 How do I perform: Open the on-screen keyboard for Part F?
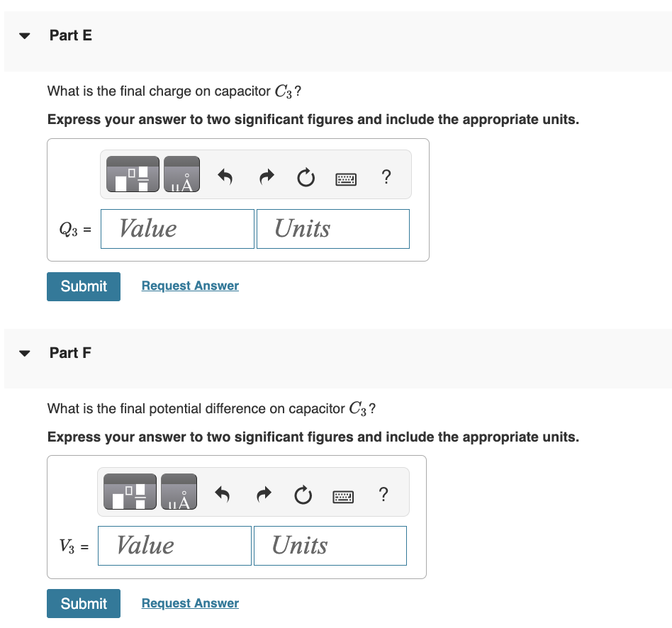click(342, 495)
